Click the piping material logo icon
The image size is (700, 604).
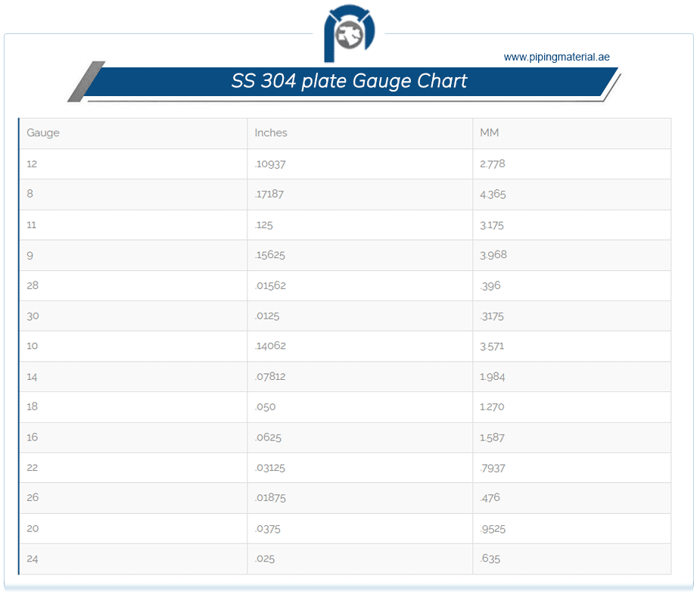coord(349,33)
